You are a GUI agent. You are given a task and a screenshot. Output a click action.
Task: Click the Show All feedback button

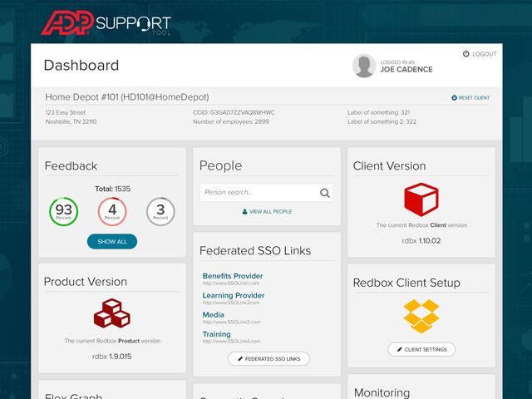pyautogui.click(x=112, y=242)
